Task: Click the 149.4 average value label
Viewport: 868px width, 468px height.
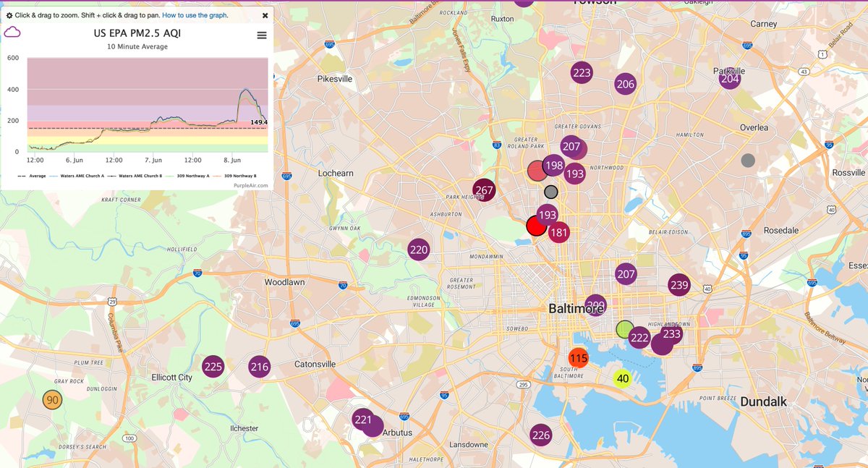Action: (x=259, y=122)
